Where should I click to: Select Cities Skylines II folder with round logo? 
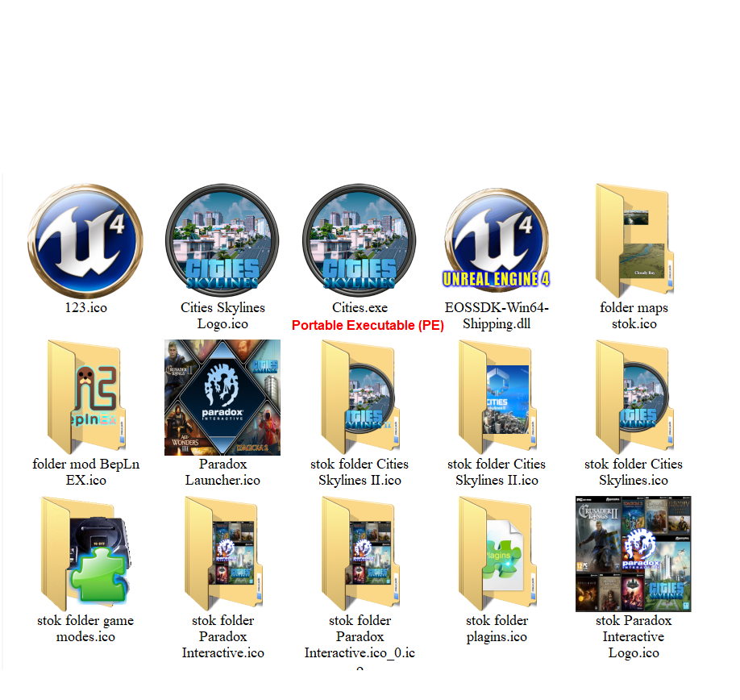click(x=360, y=397)
